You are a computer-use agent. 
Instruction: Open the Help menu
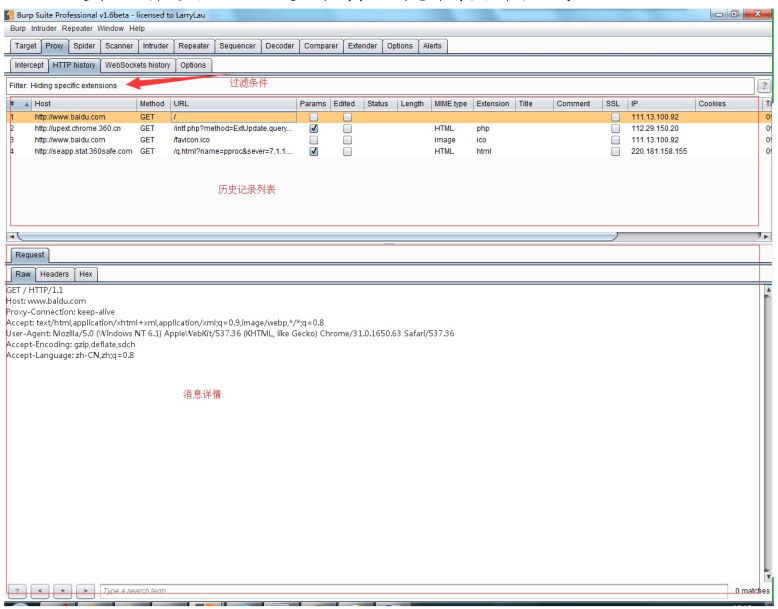[137, 28]
